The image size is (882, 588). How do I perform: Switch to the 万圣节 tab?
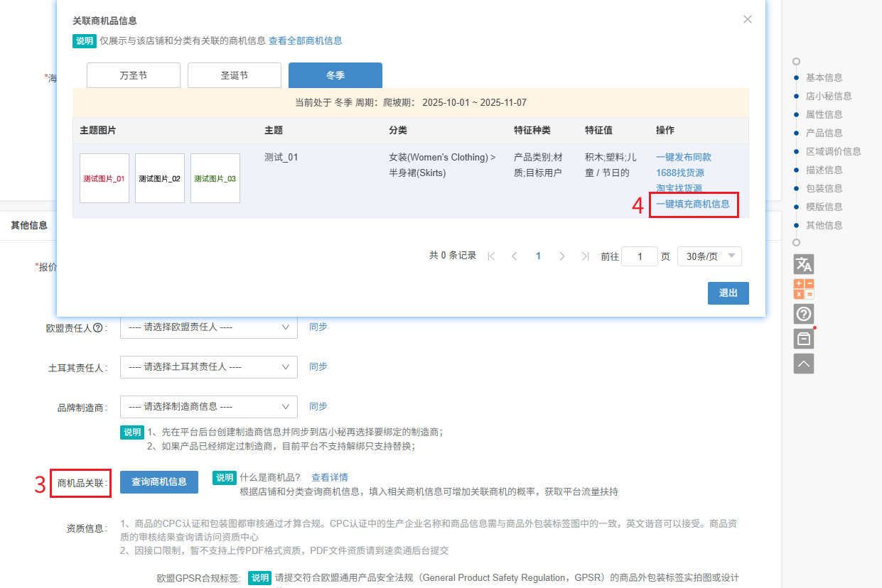click(134, 75)
